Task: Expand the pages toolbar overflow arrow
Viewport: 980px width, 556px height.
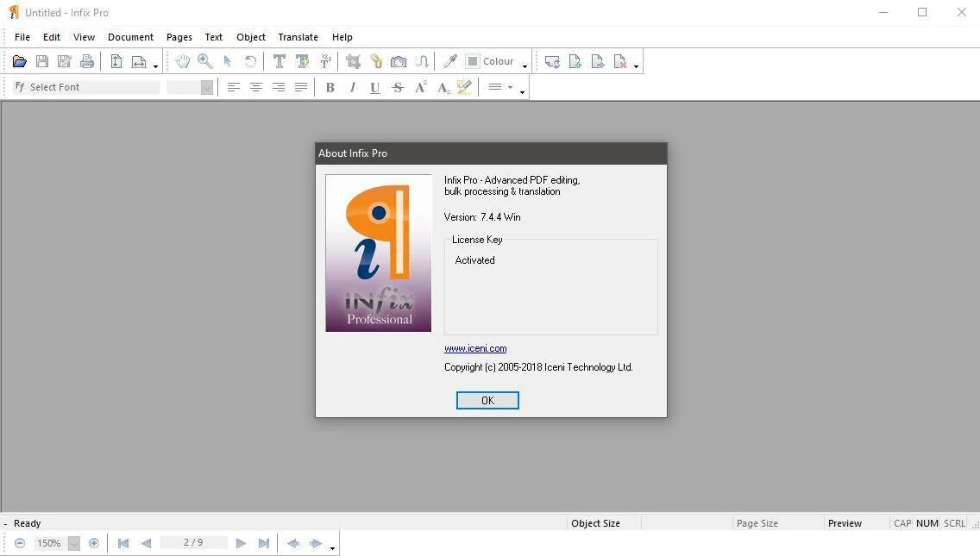Action: 637,66
